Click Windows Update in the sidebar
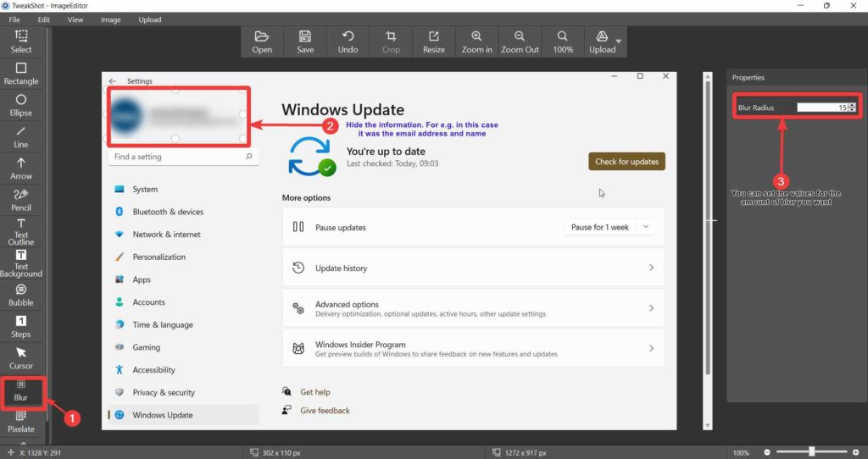868x459 pixels. pos(183,415)
